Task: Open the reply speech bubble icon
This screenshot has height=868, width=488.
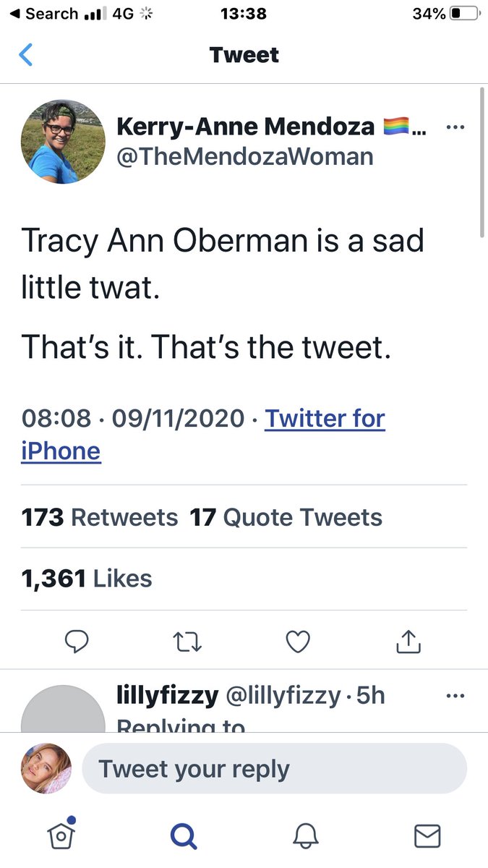Action: [x=77, y=640]
